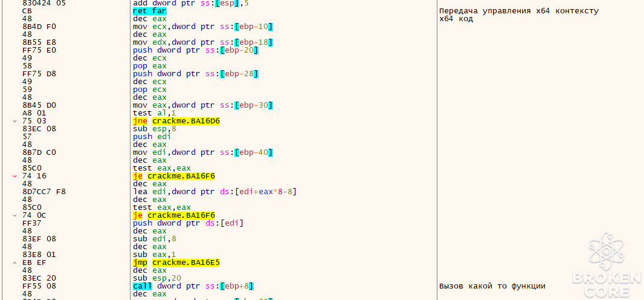644x300 pixels.
Task: Select the 'push edi' instruction
Action: [x=152, y=137]
